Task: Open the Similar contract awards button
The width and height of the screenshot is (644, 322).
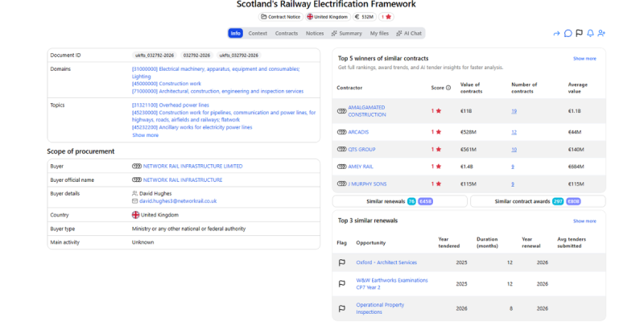Action: (x=538, y=201)
